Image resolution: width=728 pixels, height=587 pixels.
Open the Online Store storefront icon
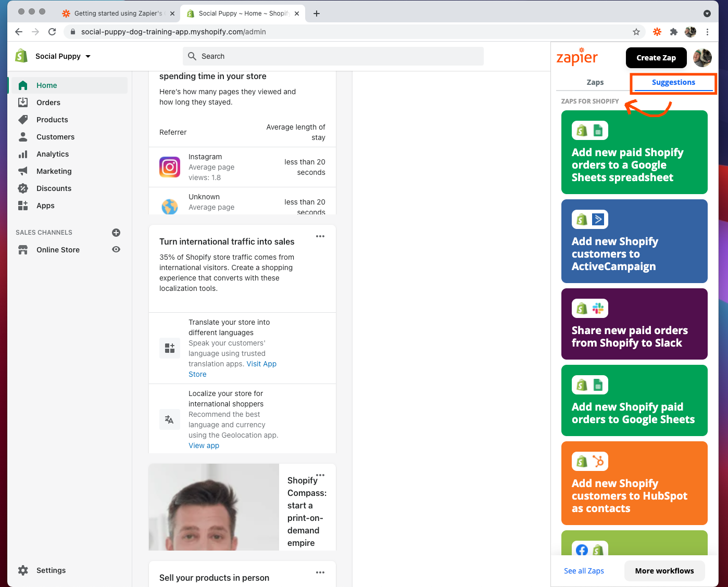pyautogui.click(x=23, y=250)
